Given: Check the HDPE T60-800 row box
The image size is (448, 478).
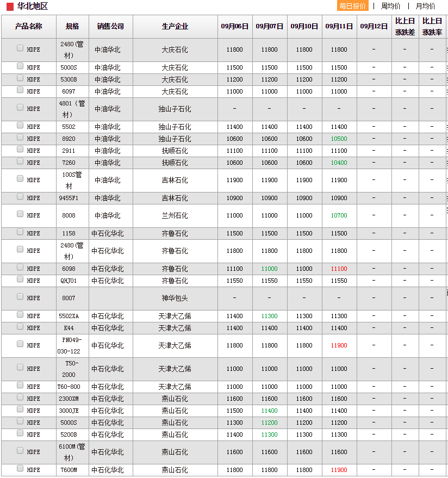Looking at the screenshot, I should (x=20, y=386).
